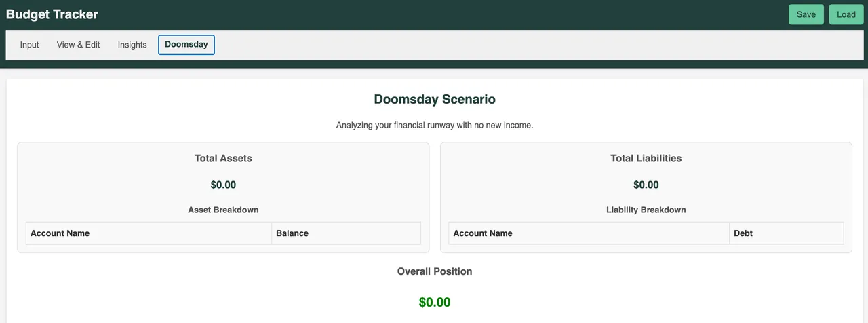This screenshot has height=323, width=868.
Task: Click the Balance column header
Action: (x=347, y=233)
